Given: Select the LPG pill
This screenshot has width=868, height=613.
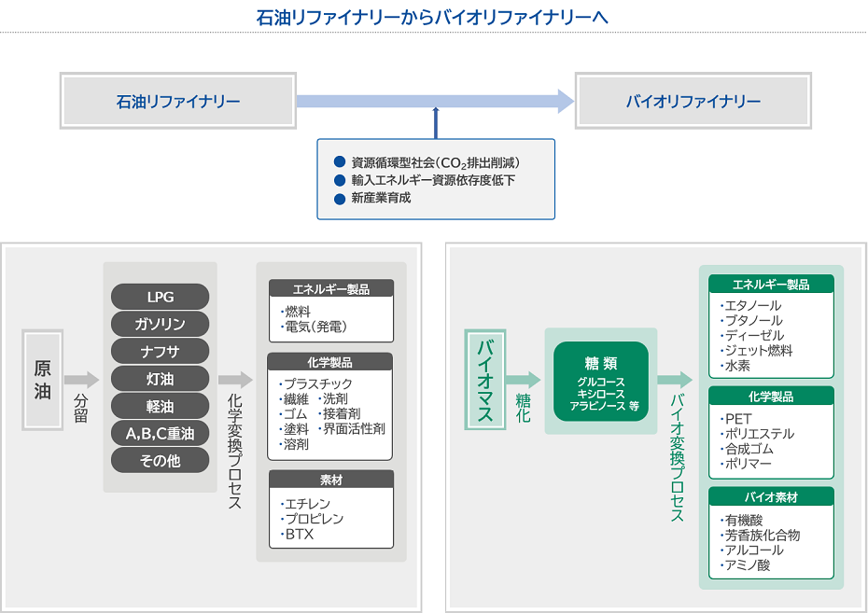Looking at the screenshot, I should [160, 297].
